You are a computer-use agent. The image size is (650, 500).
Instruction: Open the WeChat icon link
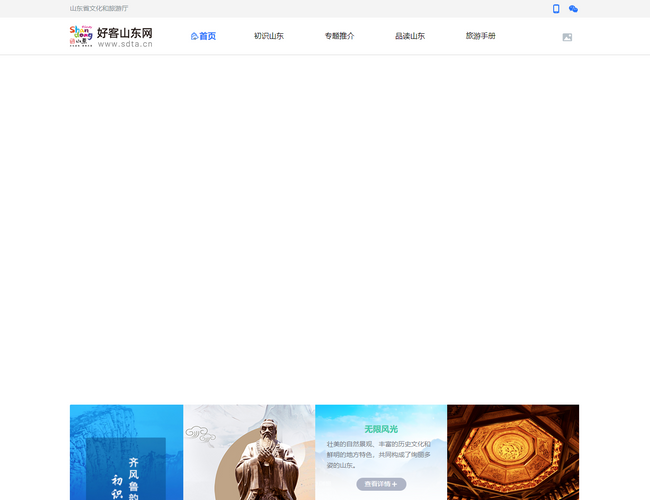pyautogui.click(x=573, y=8)
